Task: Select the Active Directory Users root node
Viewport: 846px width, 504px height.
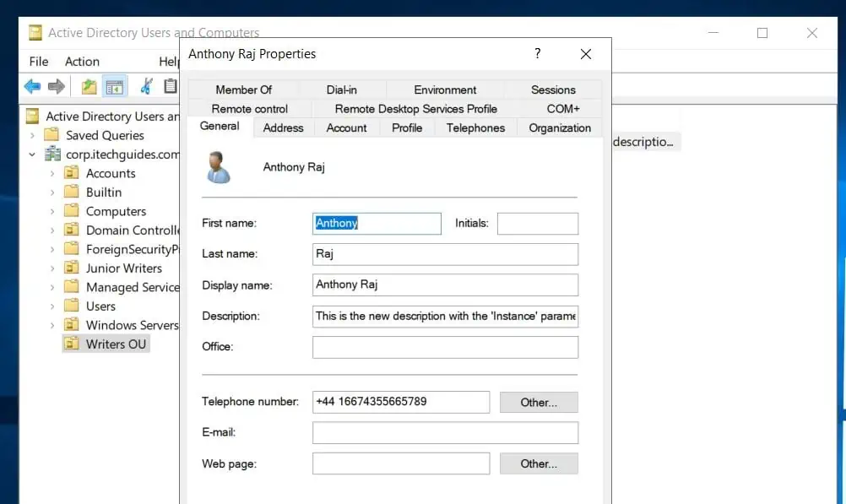Action: (111, 116)
